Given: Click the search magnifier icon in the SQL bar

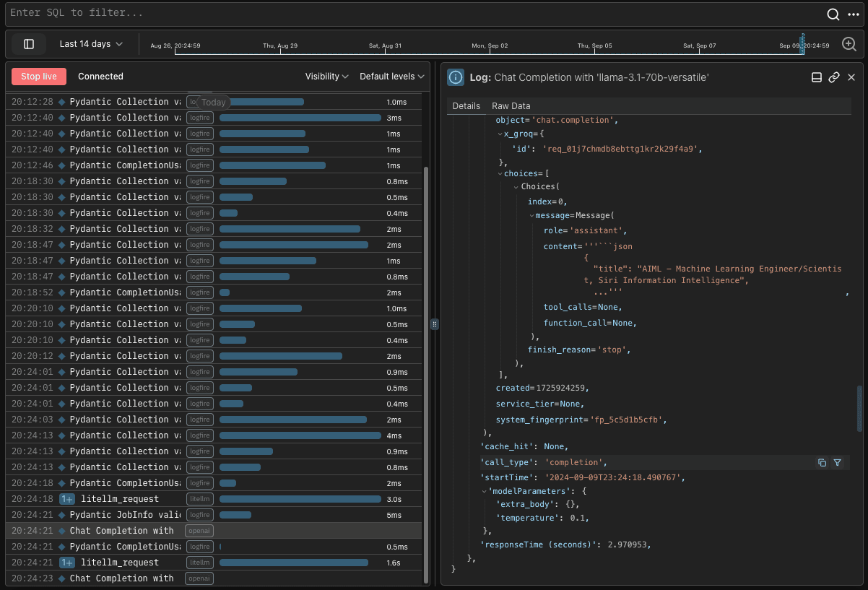Looking at the screenshot, I should [x=833, y=14].
